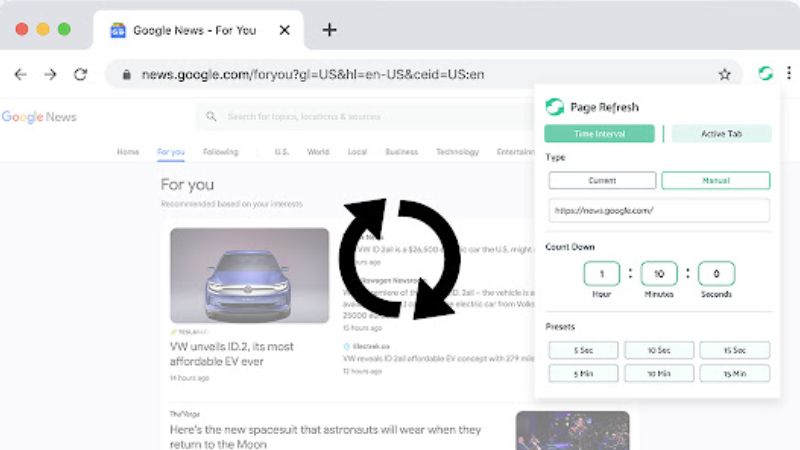Click the The Verge source label
Image resolution: width=800 pixels, height=450 pixels.
tap(185, 414)
